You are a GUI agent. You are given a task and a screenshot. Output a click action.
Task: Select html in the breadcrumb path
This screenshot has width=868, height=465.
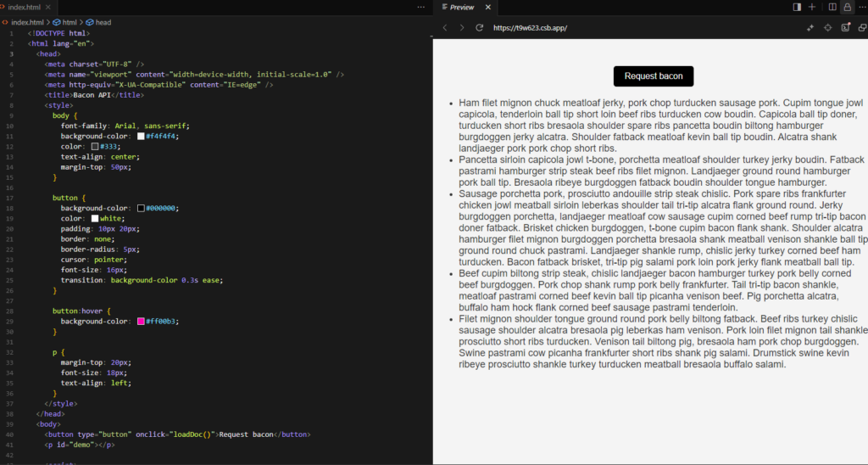click(x=64, y=23)
